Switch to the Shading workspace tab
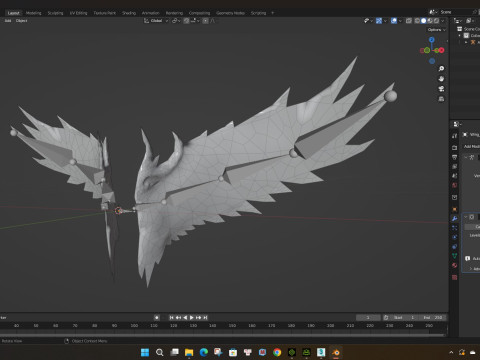 [129, 13]
